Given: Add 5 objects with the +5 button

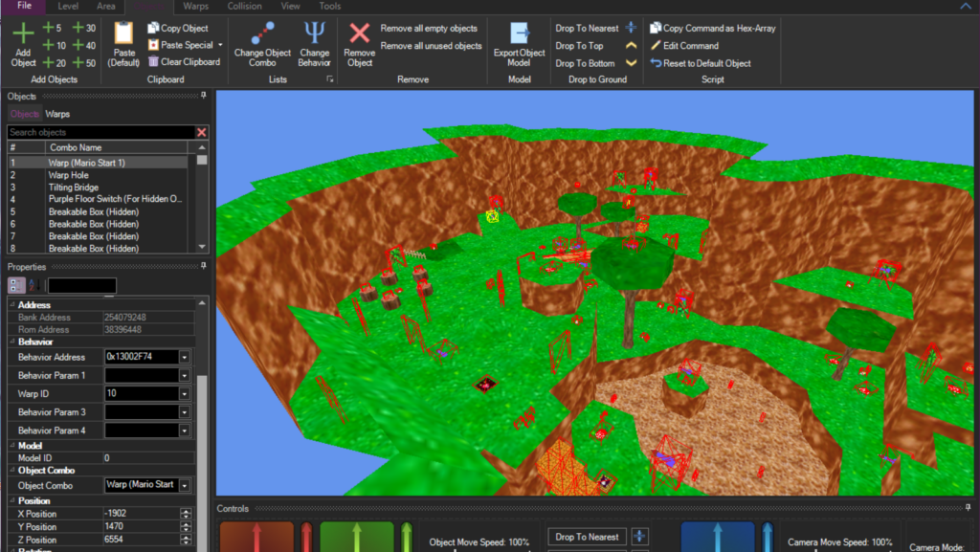Looking at the screenshot, I should 52,28.
